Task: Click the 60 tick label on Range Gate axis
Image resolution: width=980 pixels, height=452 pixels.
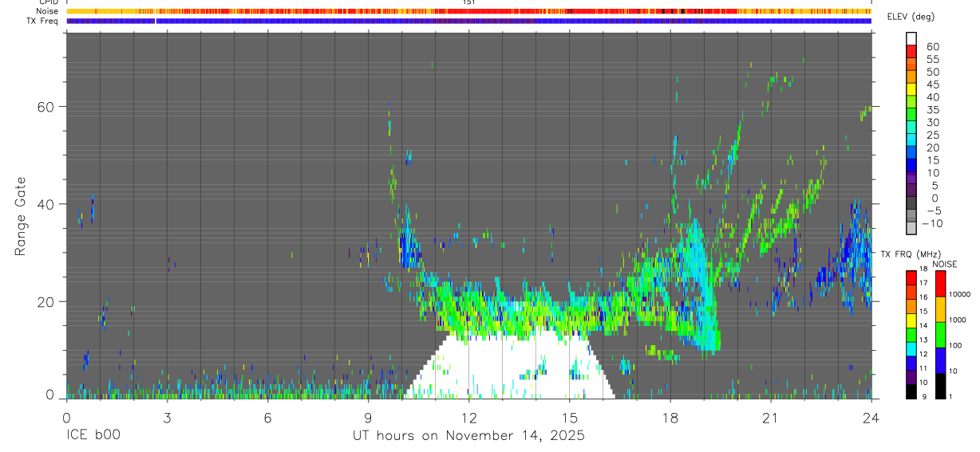Action: pos(46,107)
